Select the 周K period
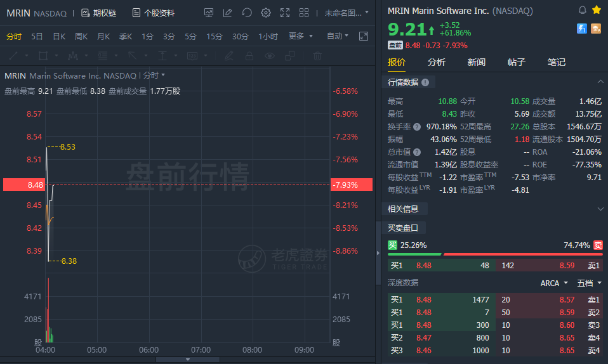608x364 pixels. click(x=81, y=36)
